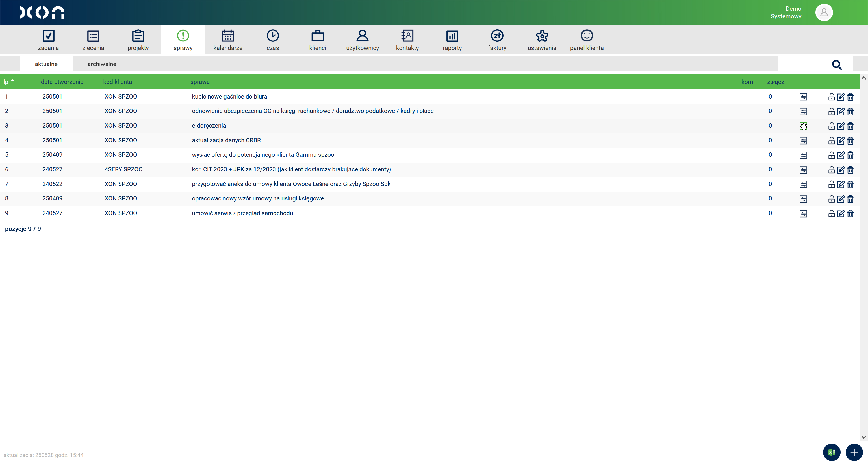Toggle lock for kupić nowe gaśnice row
This screenshot has height=466, width=868.
[x=831, y=97]
